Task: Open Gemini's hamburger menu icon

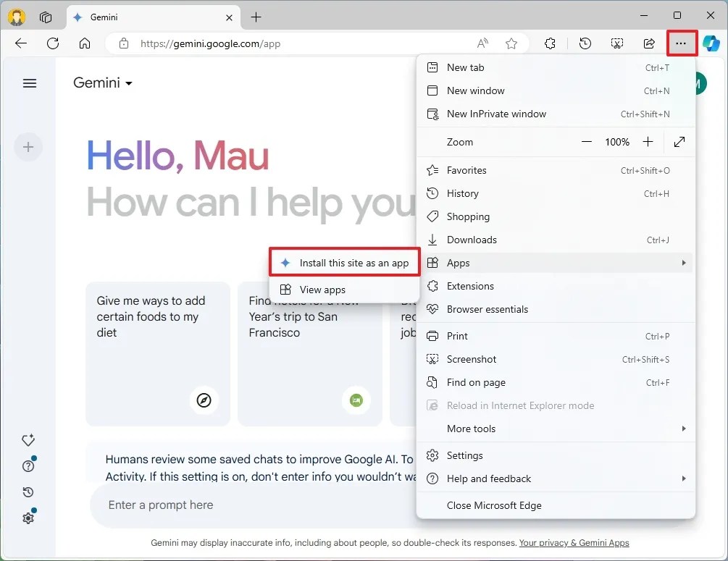Action: coord(30,83)
